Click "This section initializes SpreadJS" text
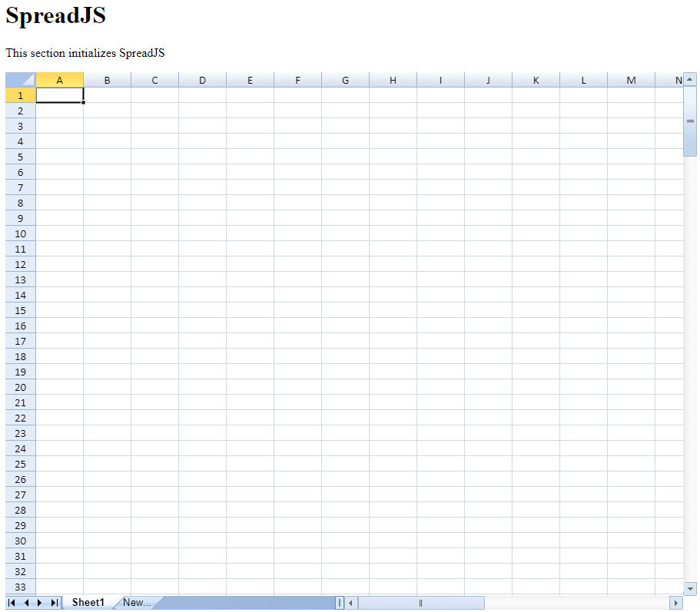 click(x=85, y=53)
